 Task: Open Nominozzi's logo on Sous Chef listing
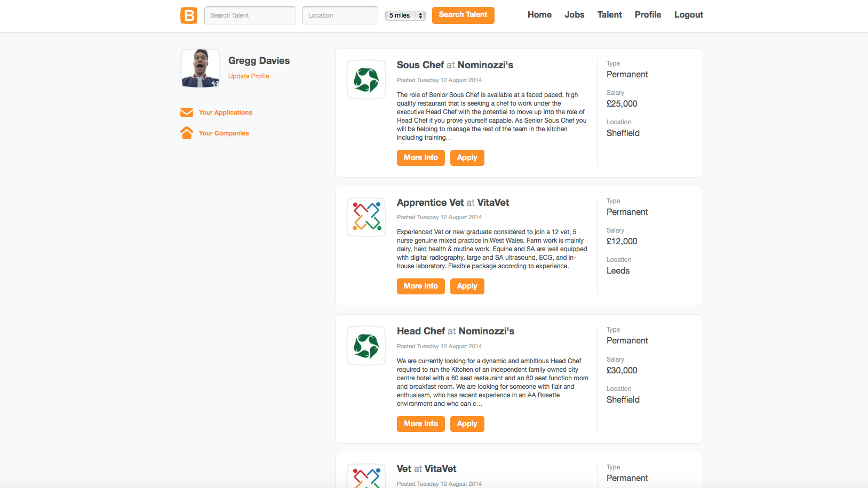(367, 79)
